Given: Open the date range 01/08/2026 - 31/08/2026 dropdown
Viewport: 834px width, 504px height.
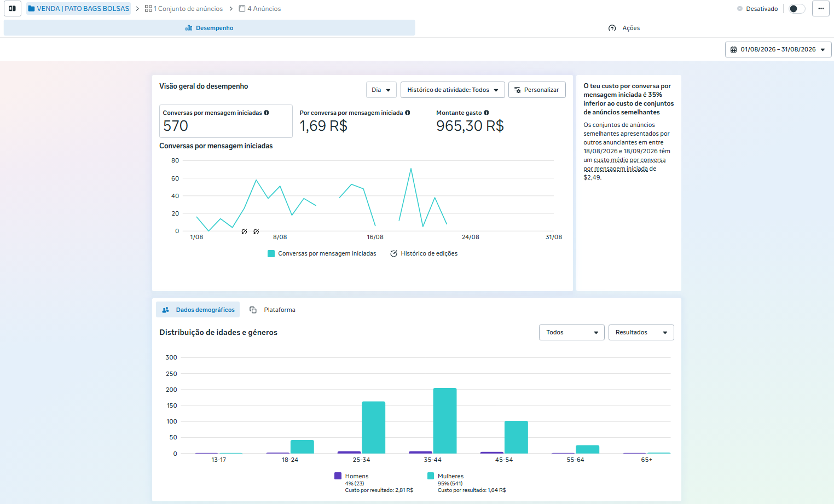Looking at the screenshot, I should (778, 49).
